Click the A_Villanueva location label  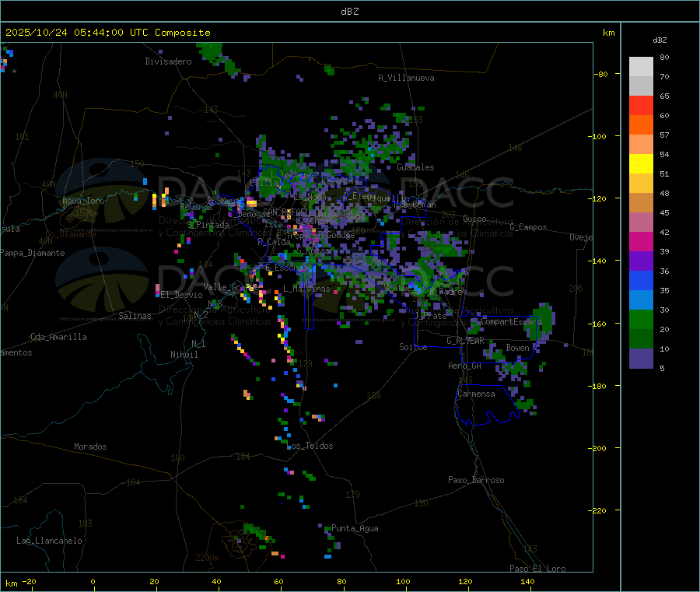tap(406, 78)
